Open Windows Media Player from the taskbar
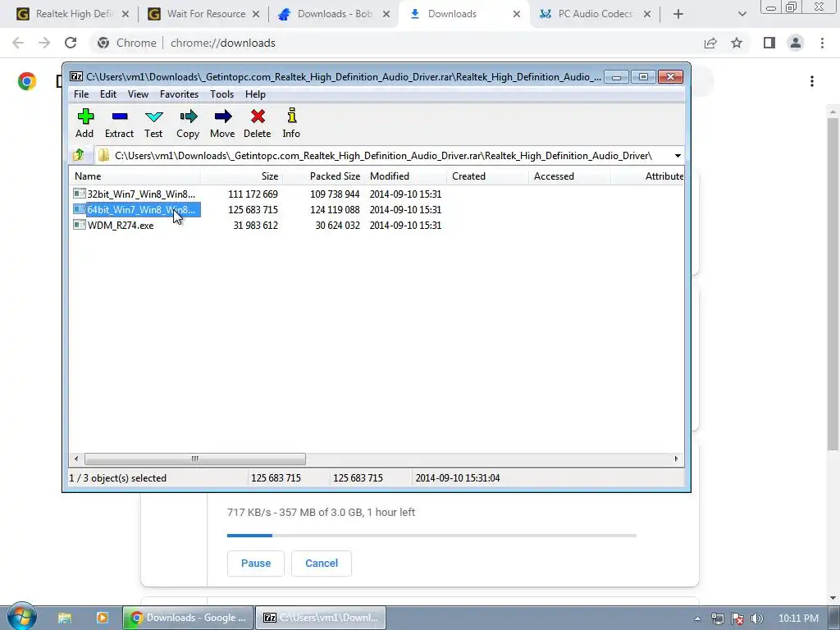 click(x=102, y=618)
